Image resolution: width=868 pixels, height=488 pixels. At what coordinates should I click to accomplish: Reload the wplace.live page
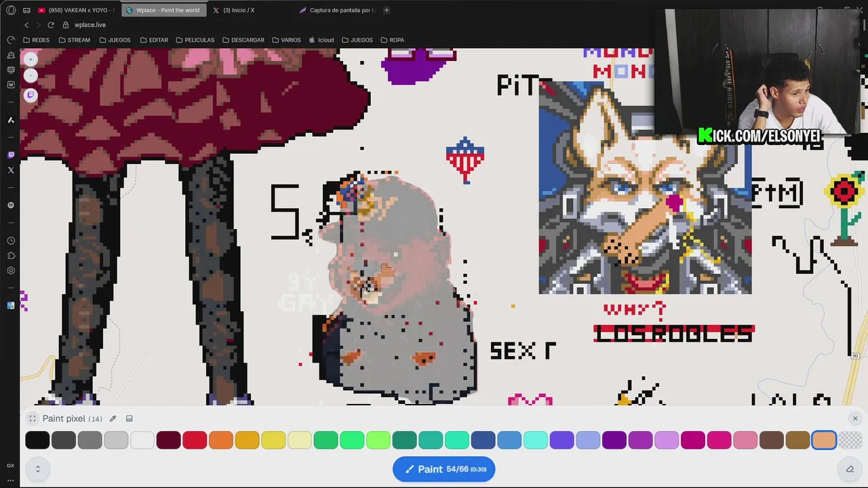(x=51, y=25)
